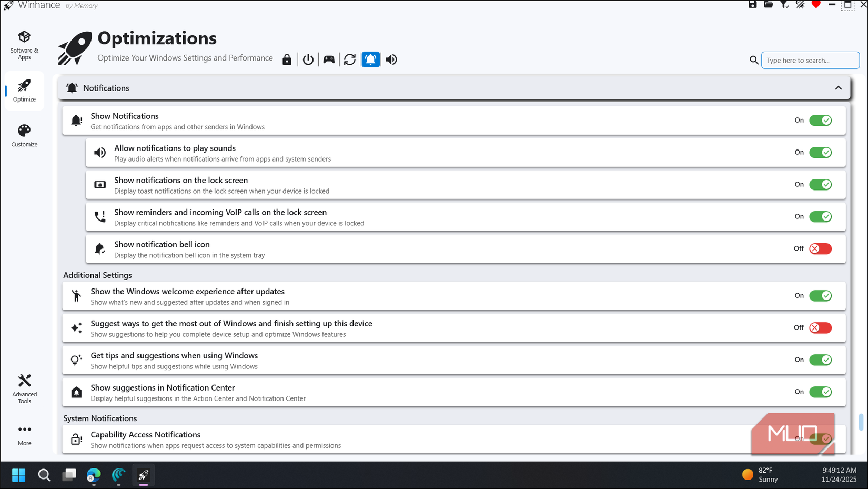Switch to the Customize section
Viewport: 868px width, 489px height.
coord(24,134)
